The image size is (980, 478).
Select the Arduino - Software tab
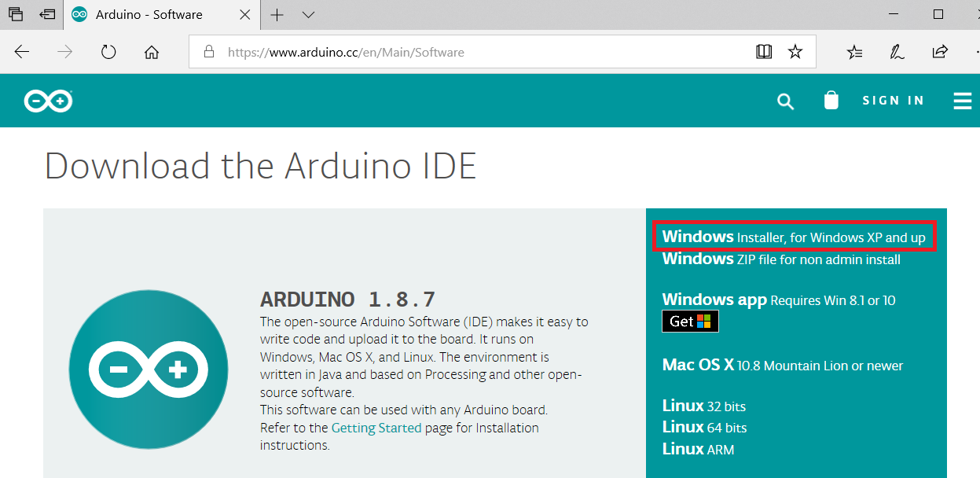[163, 15]
